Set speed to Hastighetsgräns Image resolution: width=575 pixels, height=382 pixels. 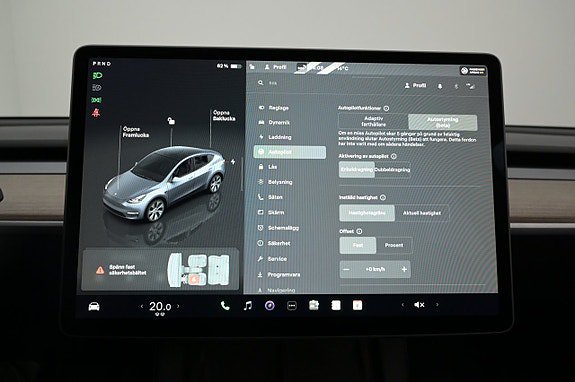367,213
